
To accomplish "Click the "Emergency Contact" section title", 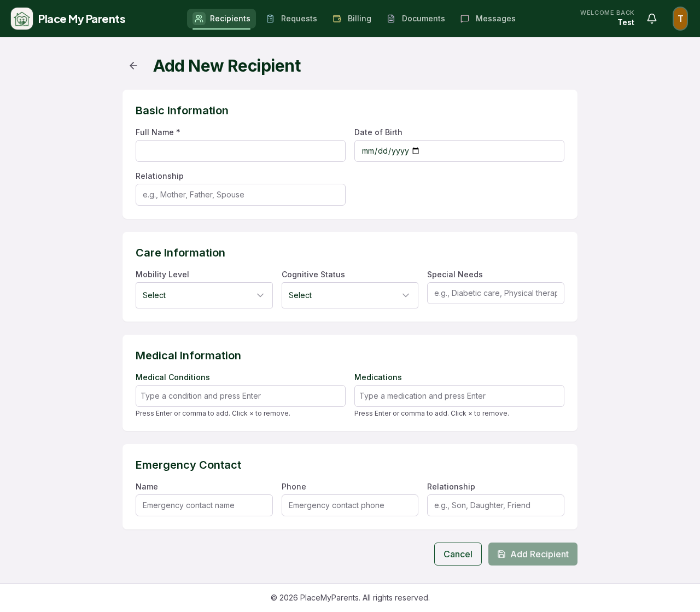I will pyautogui.click(x=188, y=465).
